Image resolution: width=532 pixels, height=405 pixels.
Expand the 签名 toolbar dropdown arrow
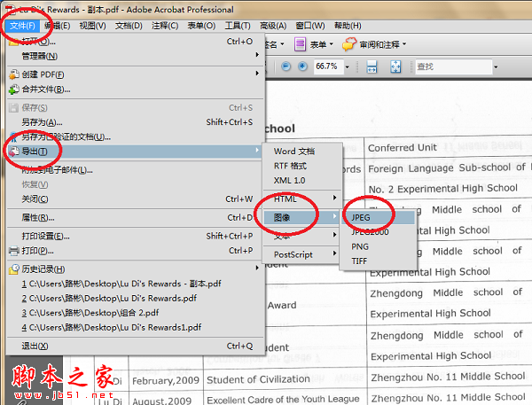282,44
